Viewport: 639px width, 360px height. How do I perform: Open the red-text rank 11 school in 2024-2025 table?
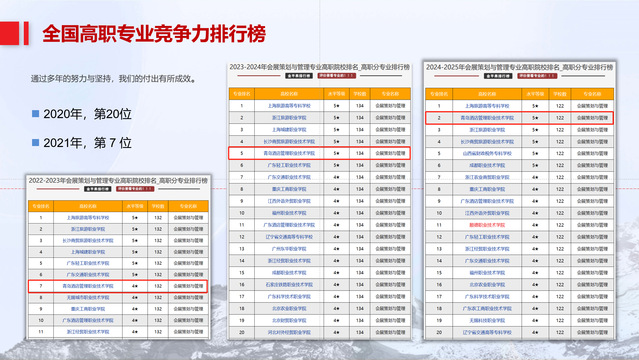[487, 225]
